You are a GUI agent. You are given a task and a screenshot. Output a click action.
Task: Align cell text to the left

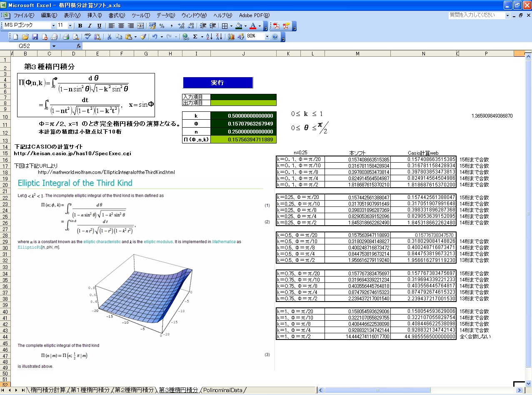click(x=112, y=26)
